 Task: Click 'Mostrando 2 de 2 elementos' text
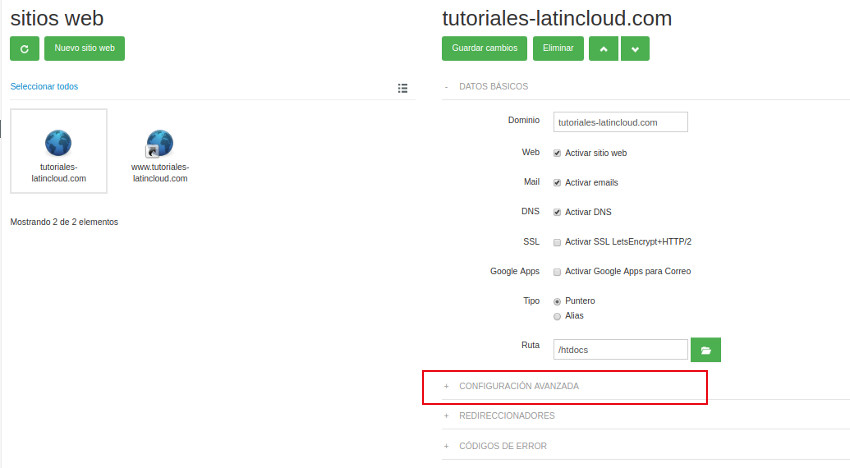pyautogui.click(x=64, y=222)
